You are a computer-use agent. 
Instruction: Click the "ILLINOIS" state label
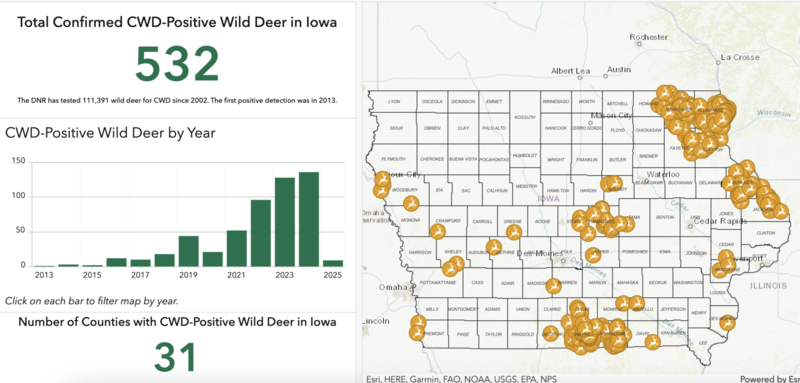point(768,286)
